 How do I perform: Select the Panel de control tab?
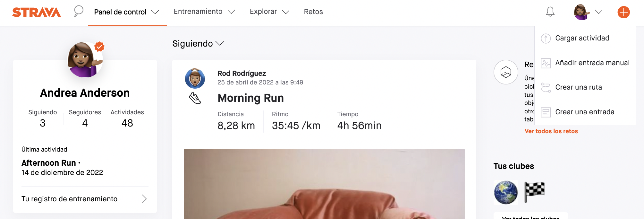point(120,12)
